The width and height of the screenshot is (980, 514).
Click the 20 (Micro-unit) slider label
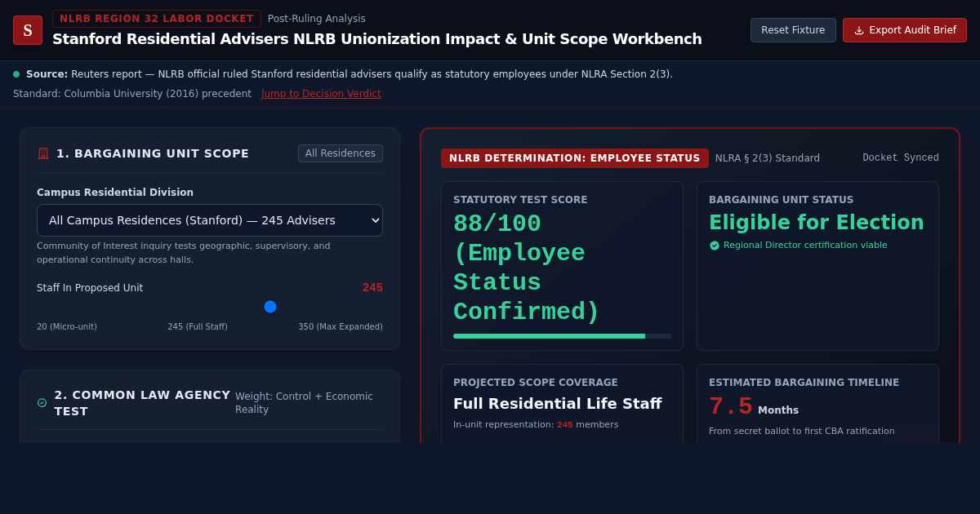click(x=67, y=327)
